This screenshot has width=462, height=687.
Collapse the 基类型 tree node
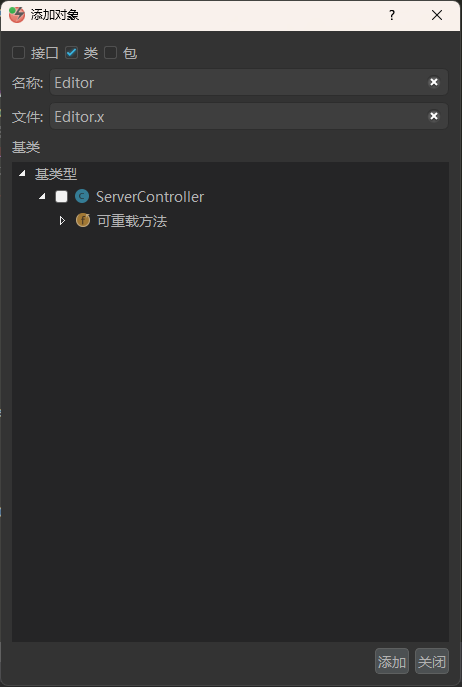(x=22, y=174)
